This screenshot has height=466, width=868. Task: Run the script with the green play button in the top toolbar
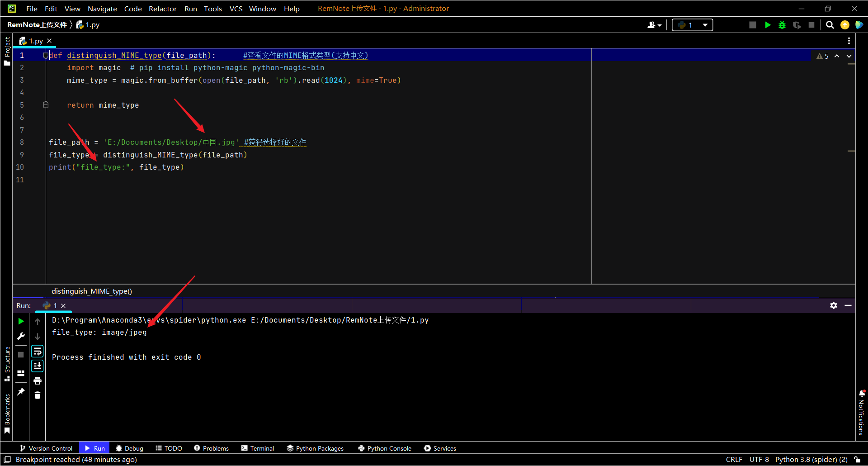[x=768, y=25]
